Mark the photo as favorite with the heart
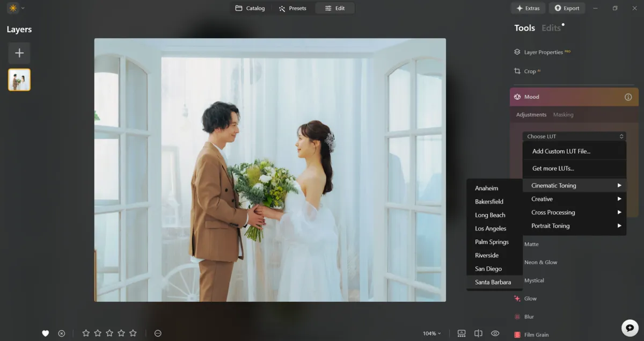Screen dimensions: 644x341 click(46, 333)
